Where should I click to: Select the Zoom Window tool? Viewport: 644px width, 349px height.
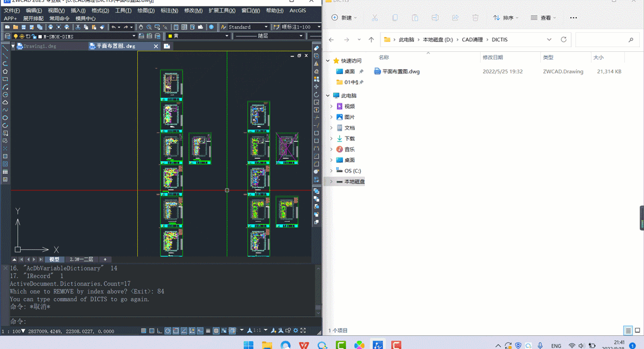[x=157, y=27]
